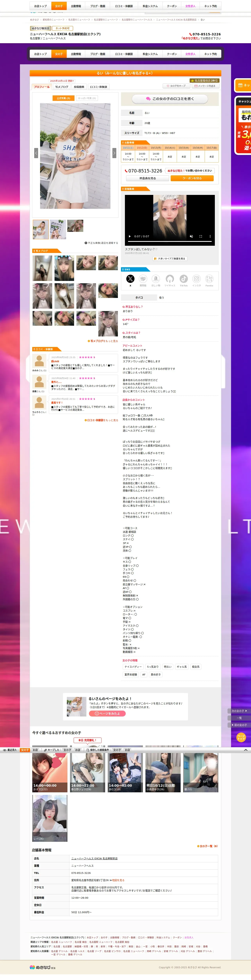Open the ネット予約 menu in lower navigation bar
Viewport: 251px width, 980px height.
(x=210, y=54)
